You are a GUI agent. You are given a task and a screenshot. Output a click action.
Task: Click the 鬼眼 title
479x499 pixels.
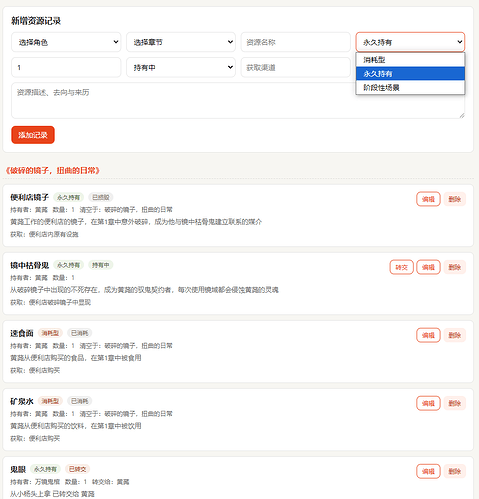tap(18, 469)
